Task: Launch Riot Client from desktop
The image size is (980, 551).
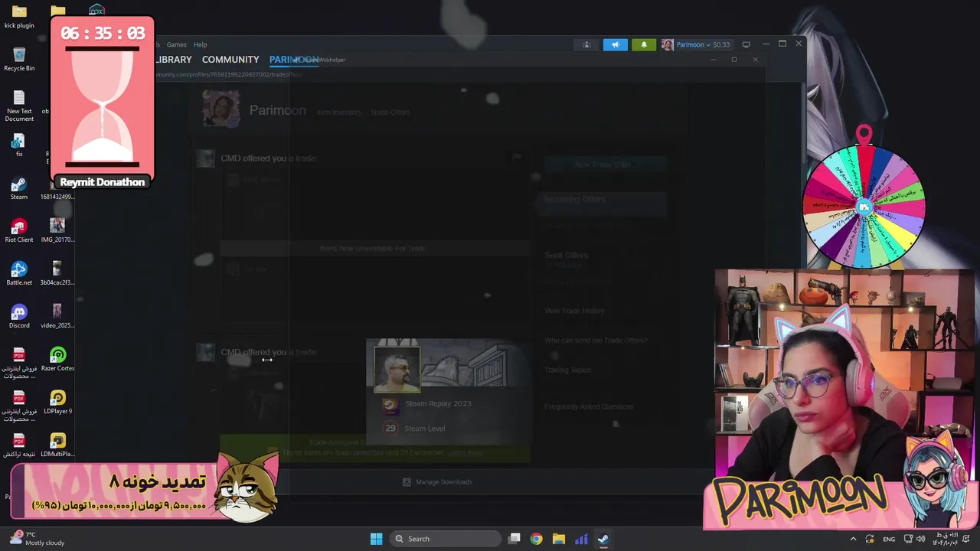Action: [19, 231]
